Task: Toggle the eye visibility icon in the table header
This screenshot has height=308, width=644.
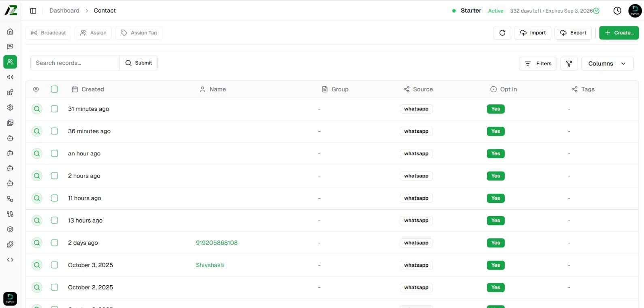Action: pyautogui.click(x=36, y=89)
